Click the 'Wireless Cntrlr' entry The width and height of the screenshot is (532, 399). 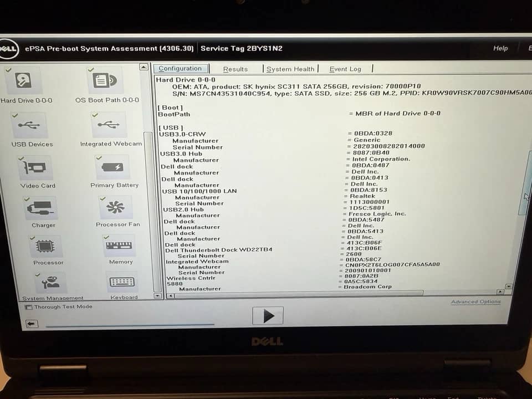[191, 278]
